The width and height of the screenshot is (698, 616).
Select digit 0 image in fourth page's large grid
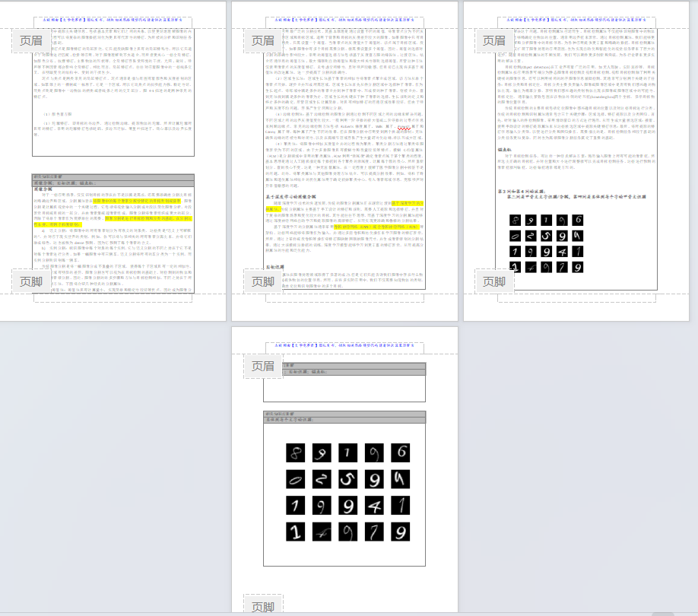tap(296, 479)
